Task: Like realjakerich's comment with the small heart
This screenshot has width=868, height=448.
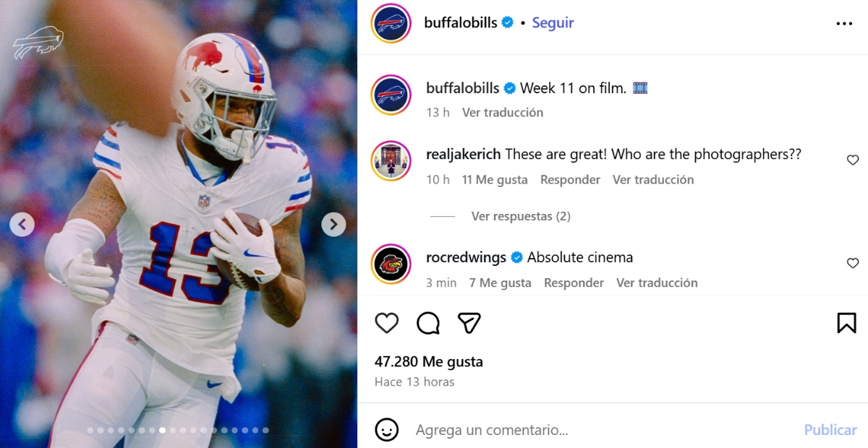Action: tap(853, 160)
